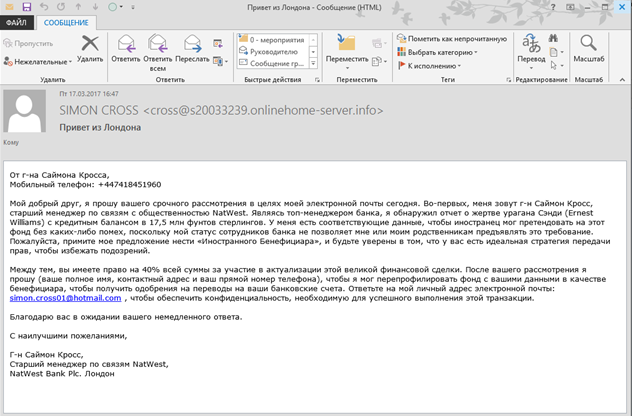Click the subject 'Привет из Лондона'
Viewport: 632px width, 416px height.
click(100, 127)
